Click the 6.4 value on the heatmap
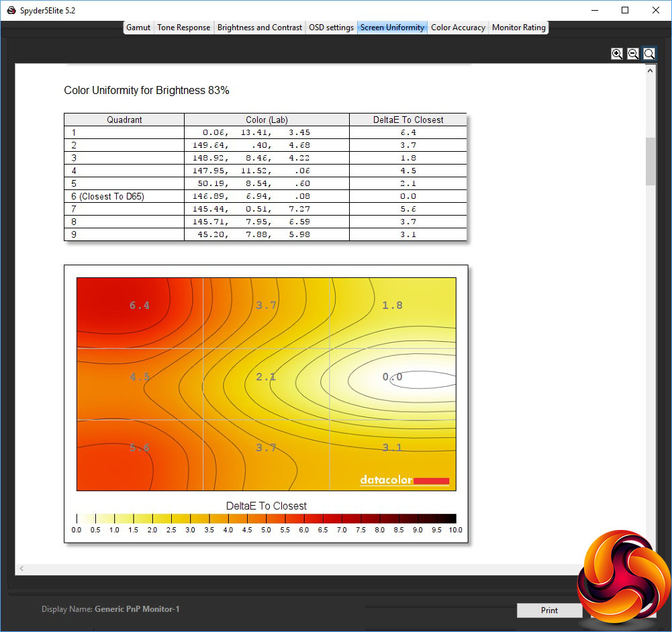The image size is (672, 632). [x=140, y=306]
